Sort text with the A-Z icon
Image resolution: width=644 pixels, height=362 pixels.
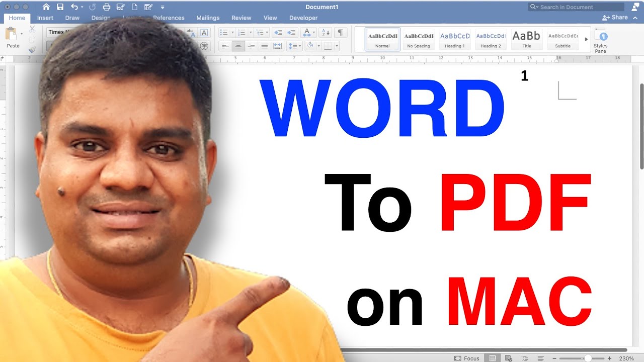(326, 32)
